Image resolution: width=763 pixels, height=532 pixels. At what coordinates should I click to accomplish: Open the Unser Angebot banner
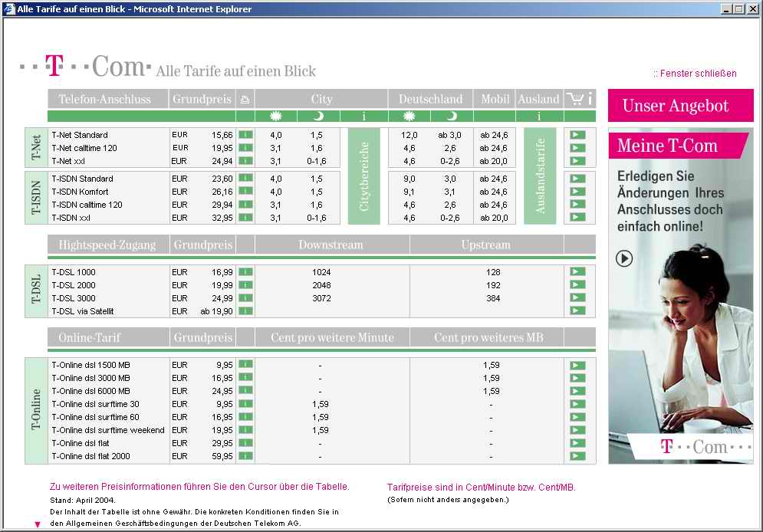click(680, 106)
